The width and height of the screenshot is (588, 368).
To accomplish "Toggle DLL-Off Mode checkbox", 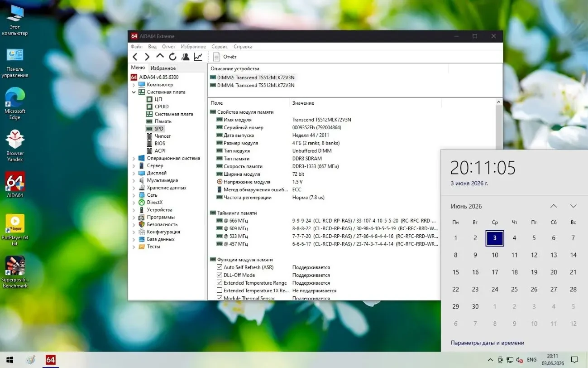I will (x=220, y=275).
